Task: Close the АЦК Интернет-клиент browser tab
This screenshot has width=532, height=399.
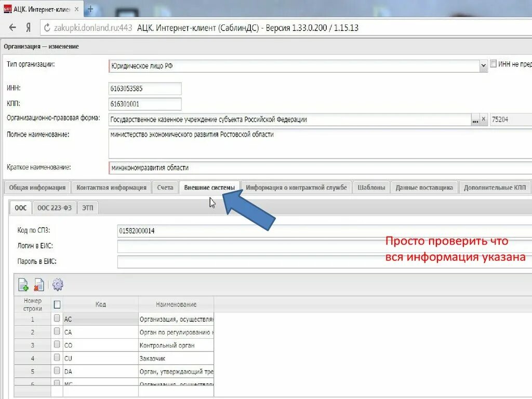Action: (x=77, y=9)
